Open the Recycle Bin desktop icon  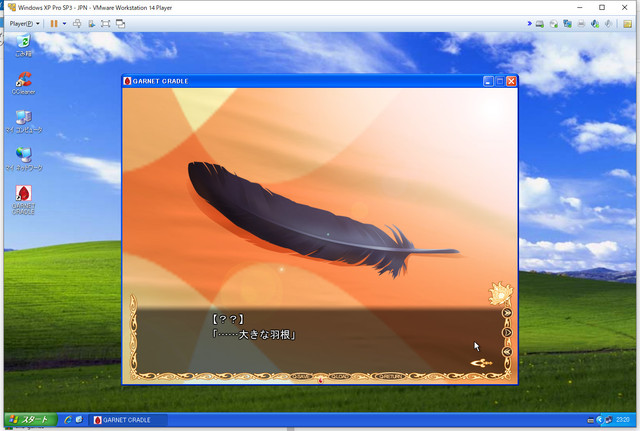point(24,45)
